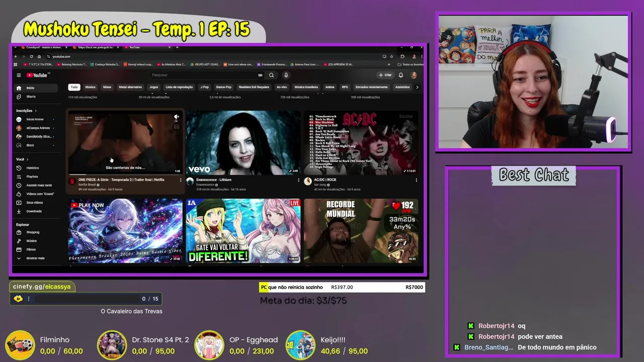Start voice search with microphone icon
Screen dimensions: 644x362
[x=286, y=75]
